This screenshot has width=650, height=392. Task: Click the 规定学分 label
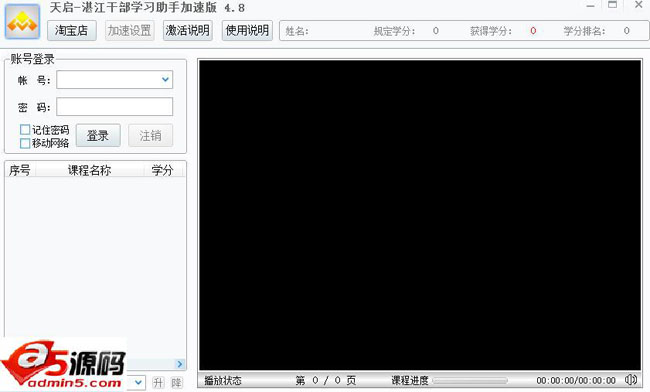coord(394,31)
